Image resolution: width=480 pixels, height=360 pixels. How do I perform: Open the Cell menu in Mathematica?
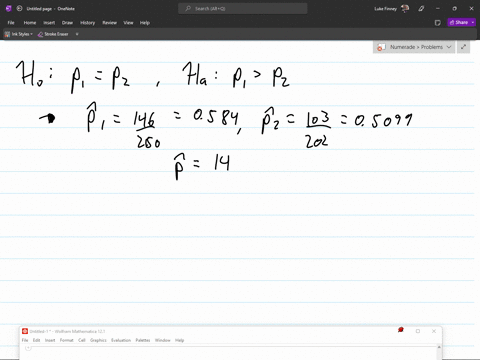(82, 340)
